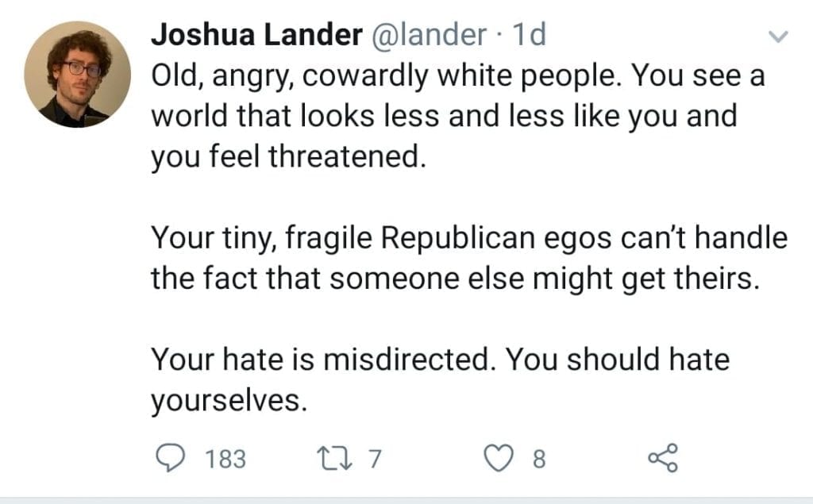The image size is (813, 504).
Task: Click the 1d timestamp
Action: pos(529,34)
